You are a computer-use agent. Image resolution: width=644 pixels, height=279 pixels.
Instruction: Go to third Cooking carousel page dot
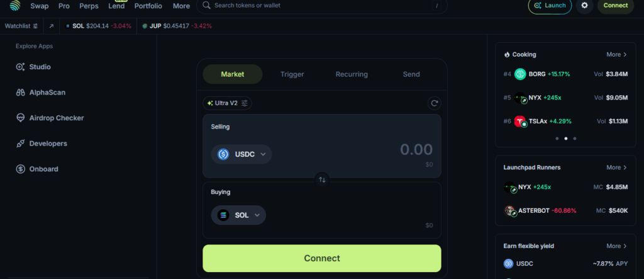coord(575,138)
